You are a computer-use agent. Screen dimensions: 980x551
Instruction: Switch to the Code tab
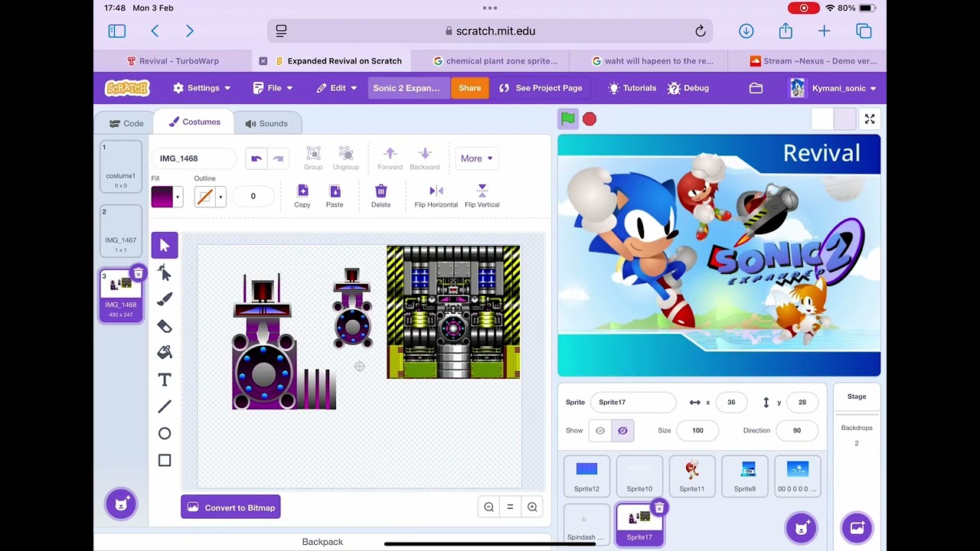126,123
